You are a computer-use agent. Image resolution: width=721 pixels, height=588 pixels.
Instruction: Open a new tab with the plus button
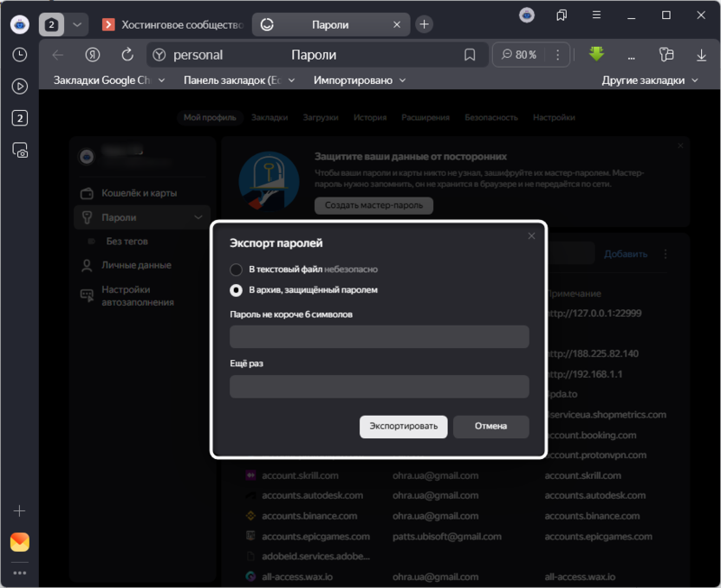pos(424,24)
